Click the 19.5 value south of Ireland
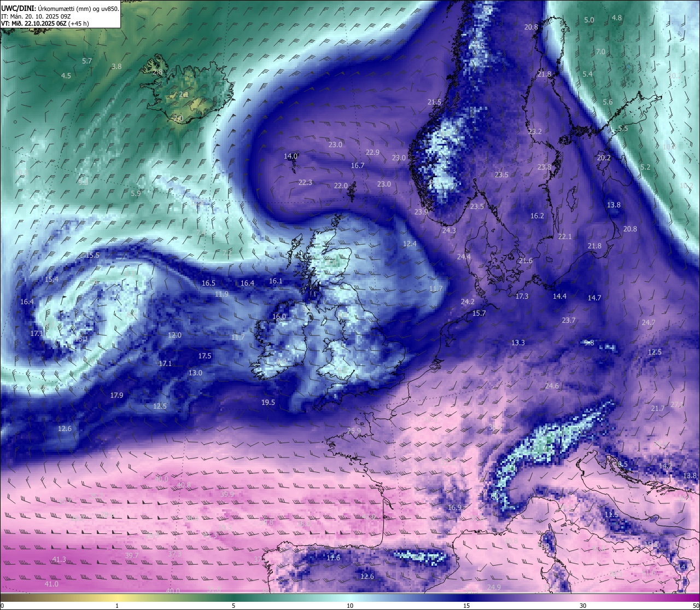 268,402
